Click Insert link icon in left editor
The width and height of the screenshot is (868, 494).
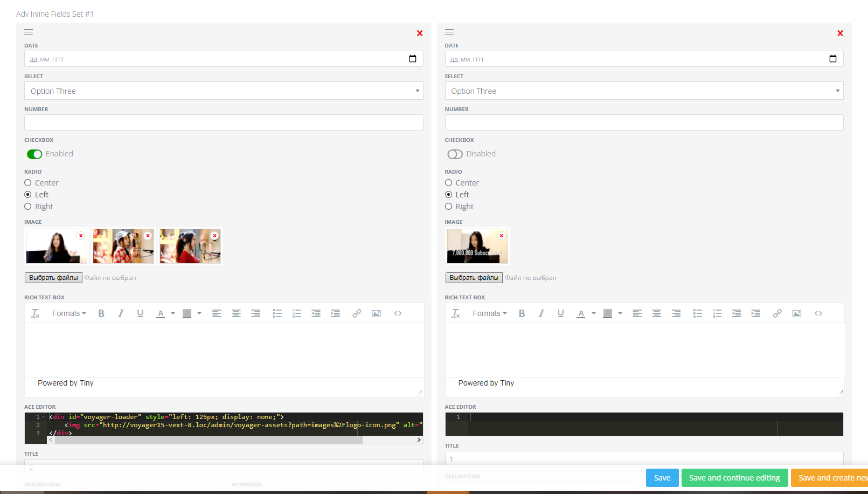(x=357, y=313)
